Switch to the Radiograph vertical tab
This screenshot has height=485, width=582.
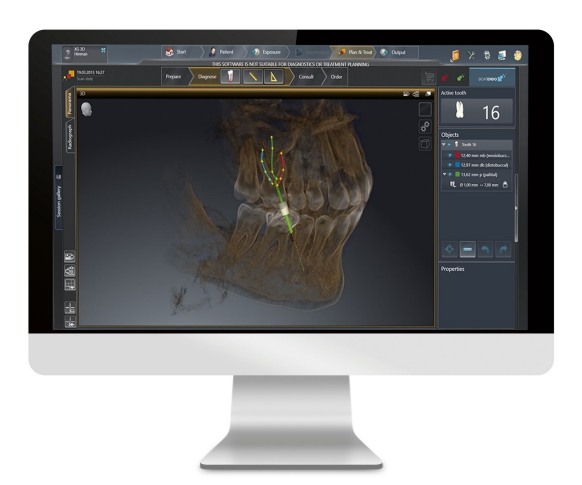click(69, 137)
